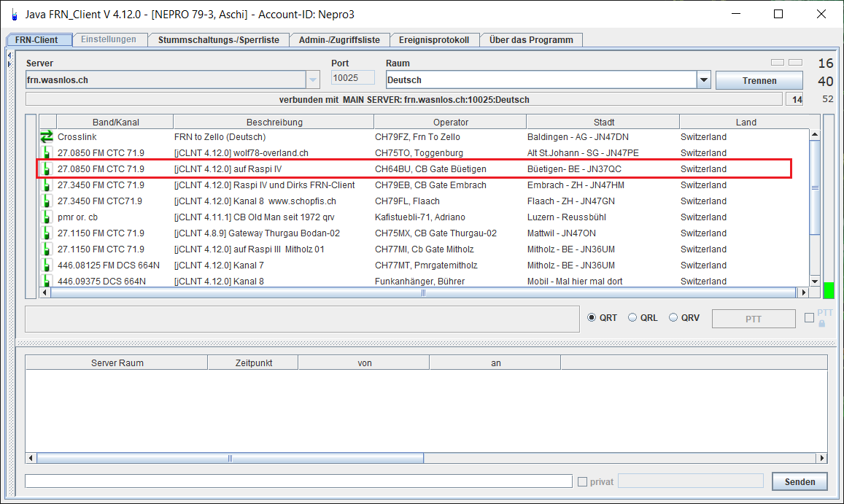Select the QRV radio button
This screenshot has width=844, height=504.
click(673, 318)
